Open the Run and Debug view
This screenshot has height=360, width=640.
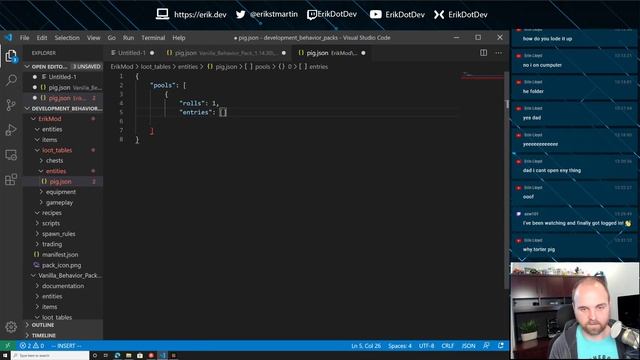click(x=11, y=130)
